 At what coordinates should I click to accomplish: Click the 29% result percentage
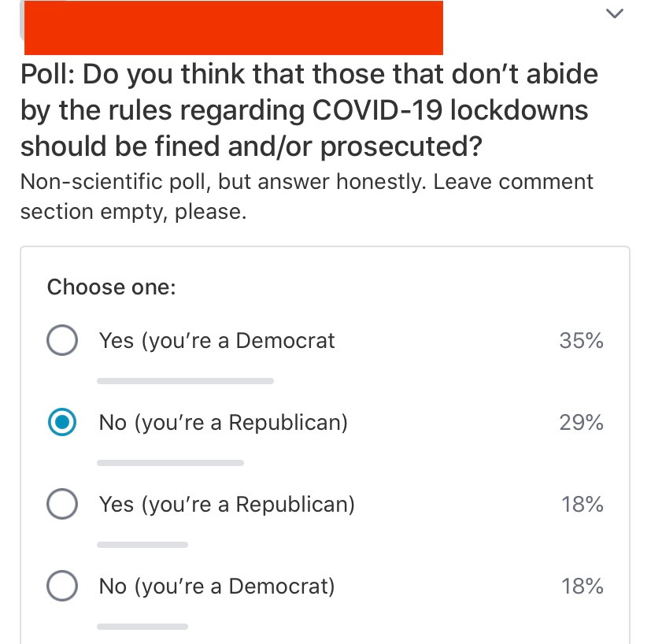point(581,422)
